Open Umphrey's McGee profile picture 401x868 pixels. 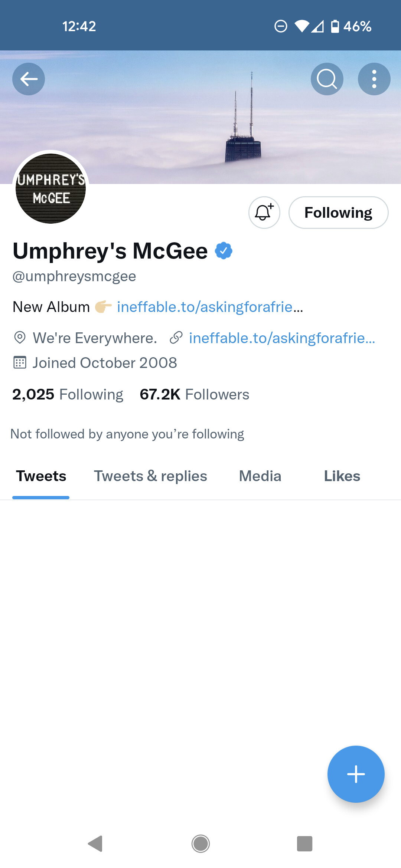click(51, 188)
